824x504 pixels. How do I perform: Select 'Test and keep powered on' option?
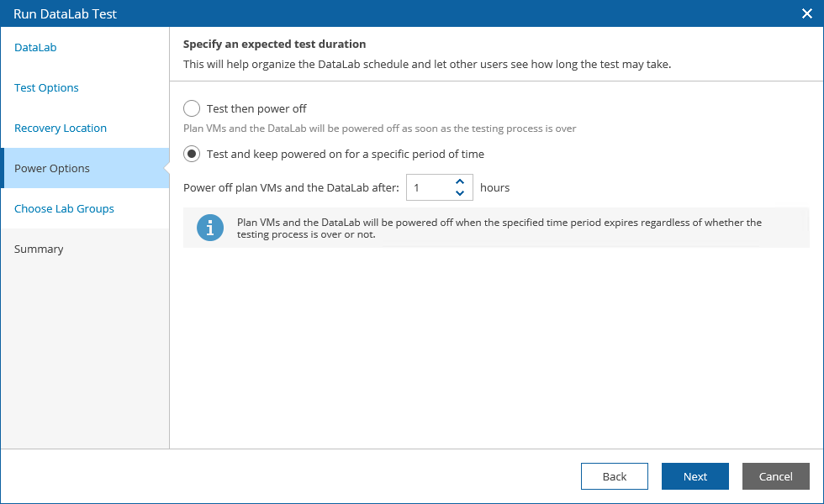click(x=192, y=154)
